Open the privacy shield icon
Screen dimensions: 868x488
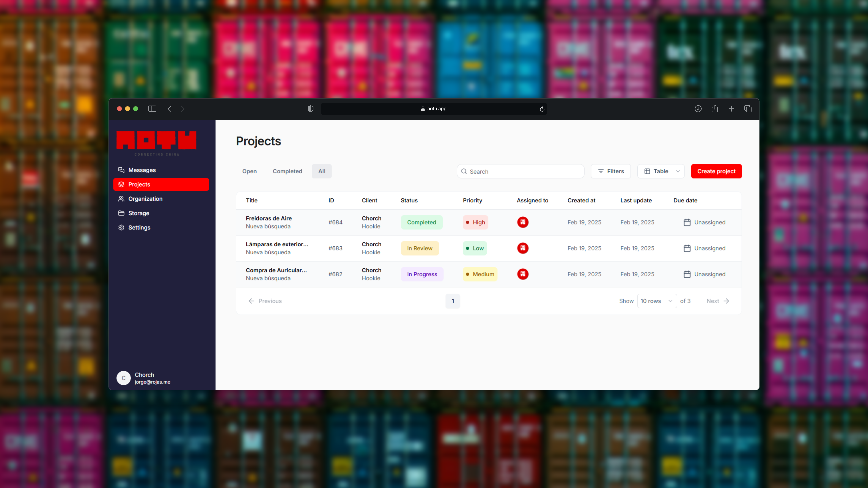click(x=310, y=109)
